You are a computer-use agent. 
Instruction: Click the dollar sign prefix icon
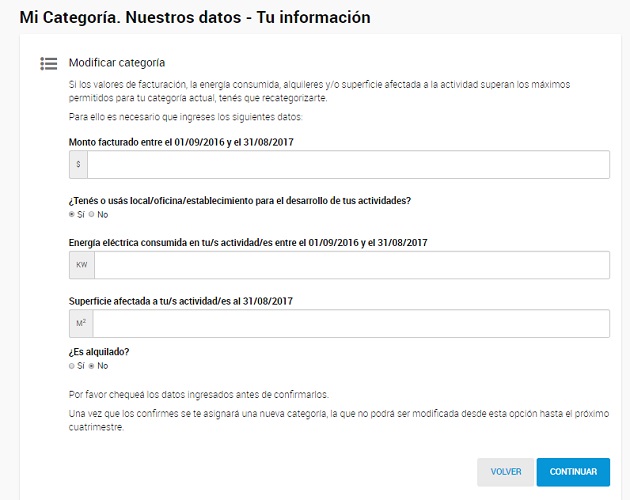point(78,165)
